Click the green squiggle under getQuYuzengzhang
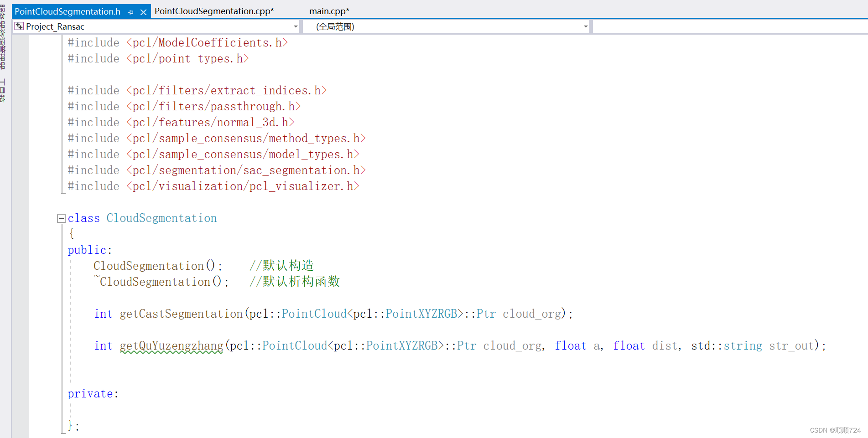The height and width of the screenshot is (438, 868). click(x=171, y=353)
